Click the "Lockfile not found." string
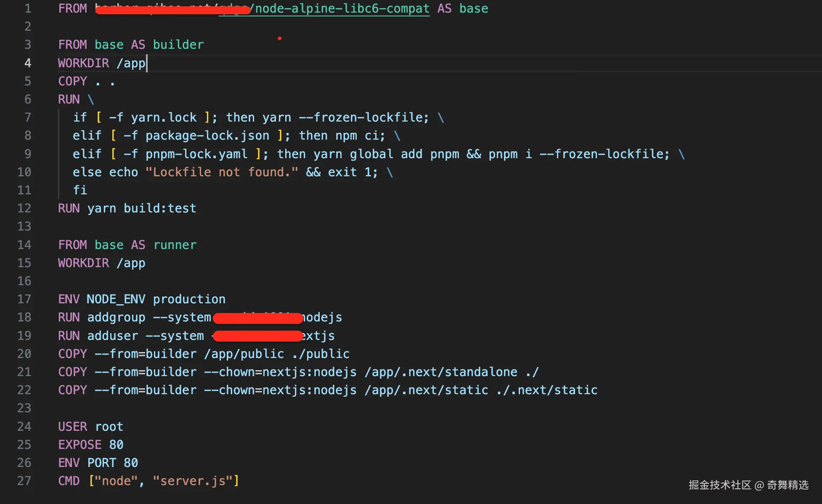Viewport: 822px width, 504px height. 221,172
